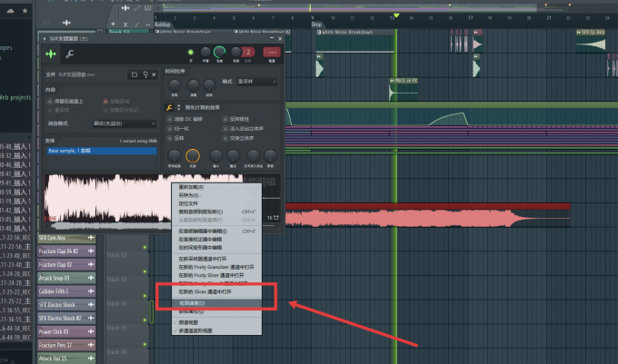Choose edit in audio editor entry

pos(217,231)
